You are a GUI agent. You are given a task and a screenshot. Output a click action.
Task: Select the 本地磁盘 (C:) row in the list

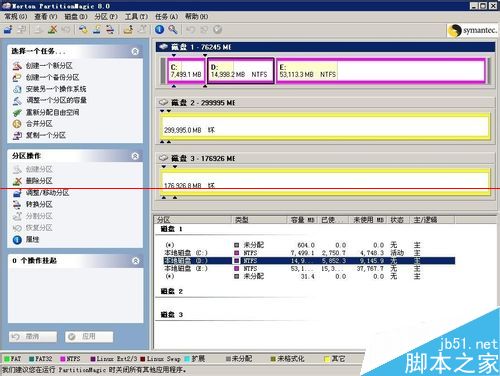(309, 253)
